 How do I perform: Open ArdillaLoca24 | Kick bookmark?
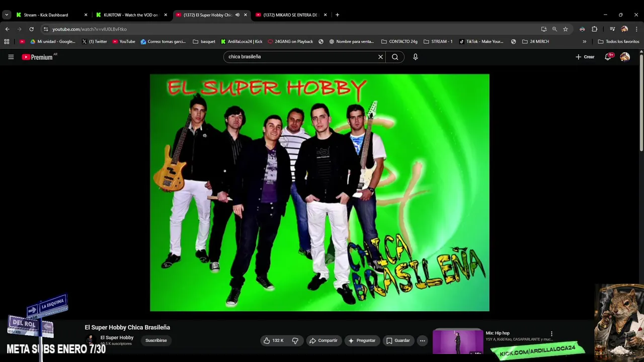click(242, 42)
